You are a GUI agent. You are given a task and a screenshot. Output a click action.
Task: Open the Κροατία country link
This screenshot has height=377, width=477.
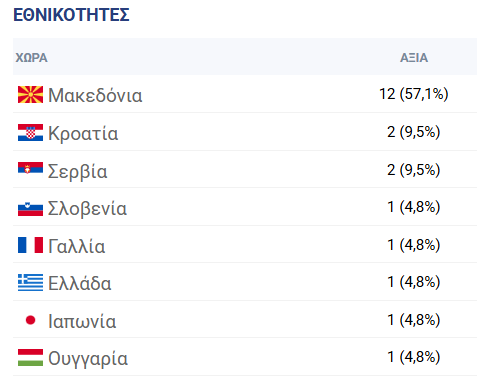click(83, 133)
